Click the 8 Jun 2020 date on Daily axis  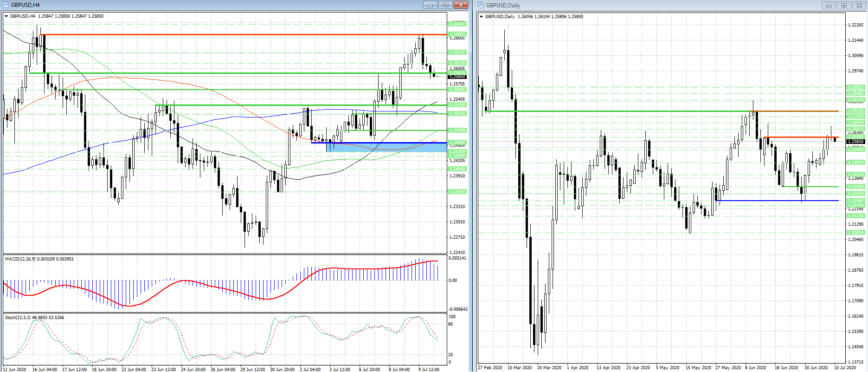756,367
